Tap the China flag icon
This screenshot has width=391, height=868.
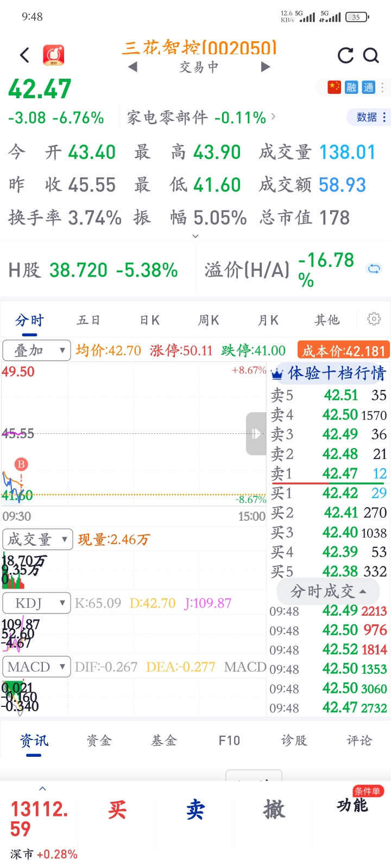click(335, 87)
